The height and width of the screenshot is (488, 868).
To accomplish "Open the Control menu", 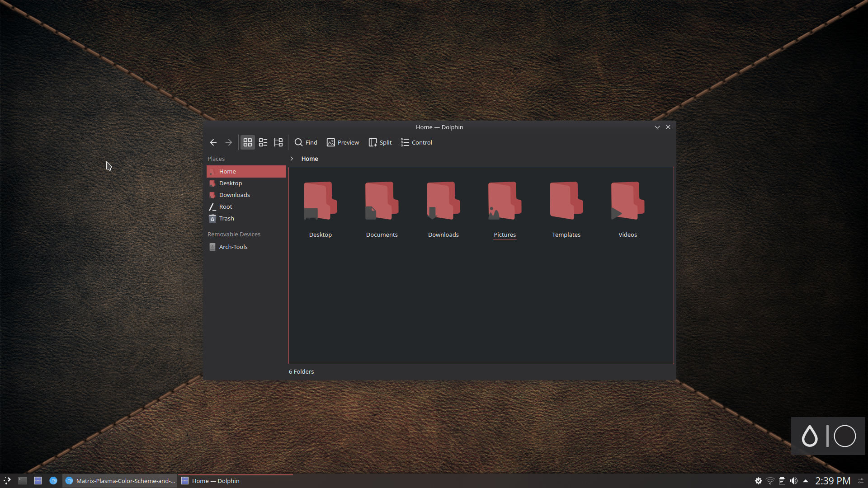I will click(416, 142).
